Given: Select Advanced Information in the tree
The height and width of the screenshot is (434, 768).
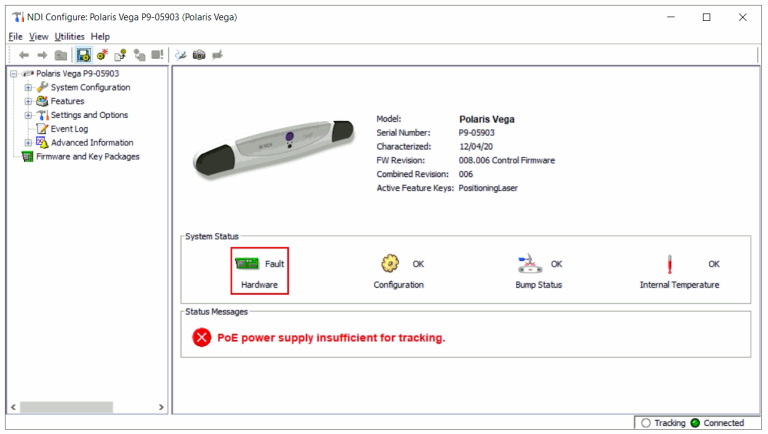Looking at the screenshot, I should tap(92, 143).
